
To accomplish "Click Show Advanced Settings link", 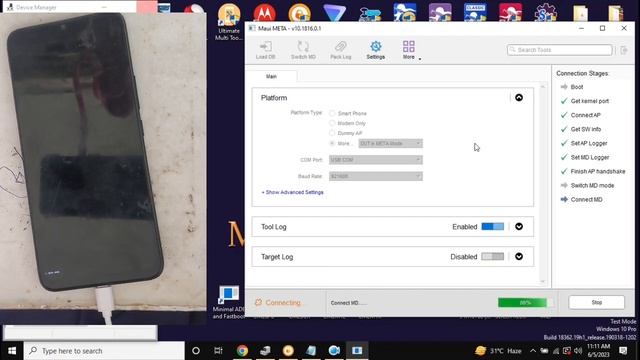I will (x=293, y=192).
